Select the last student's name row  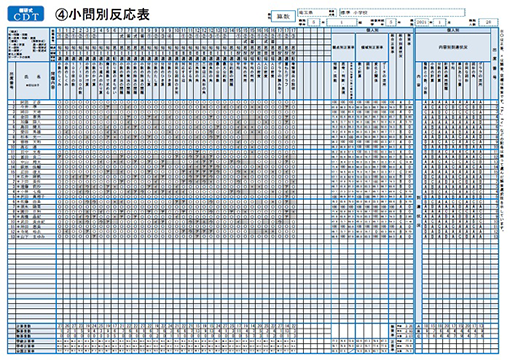32,236
